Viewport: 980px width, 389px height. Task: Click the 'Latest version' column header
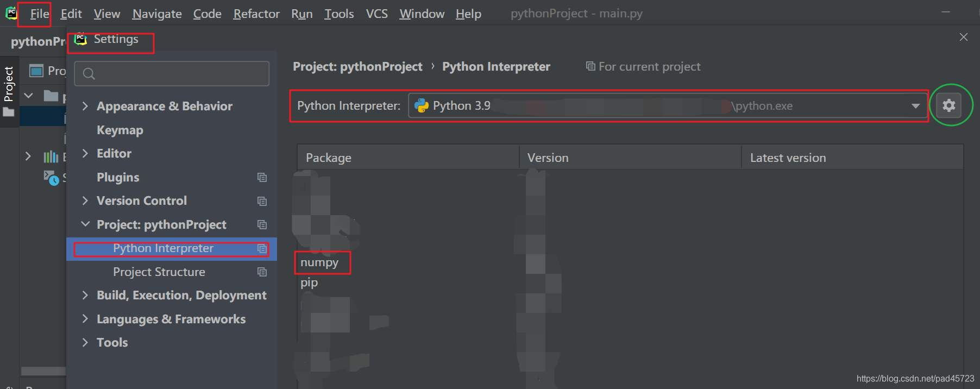click(x=788, y=157)
